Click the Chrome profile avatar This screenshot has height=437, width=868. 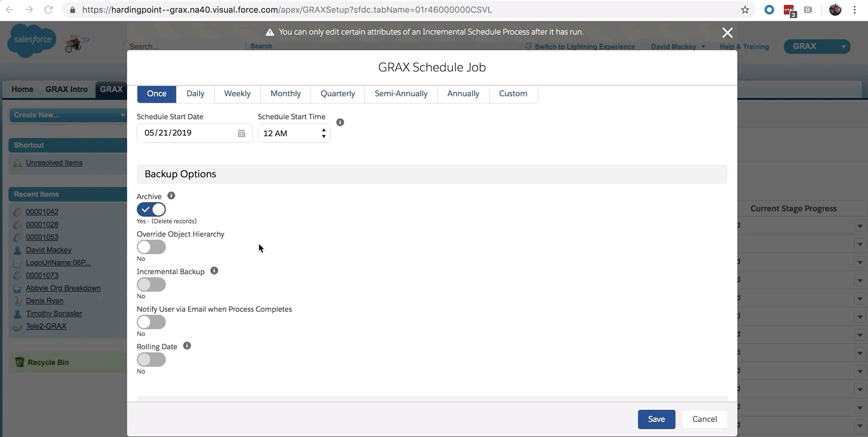(x=835, y=10)
